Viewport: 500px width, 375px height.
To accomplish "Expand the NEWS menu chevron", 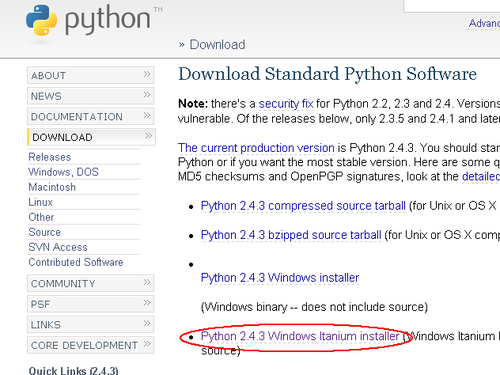I will coord(147,95).
